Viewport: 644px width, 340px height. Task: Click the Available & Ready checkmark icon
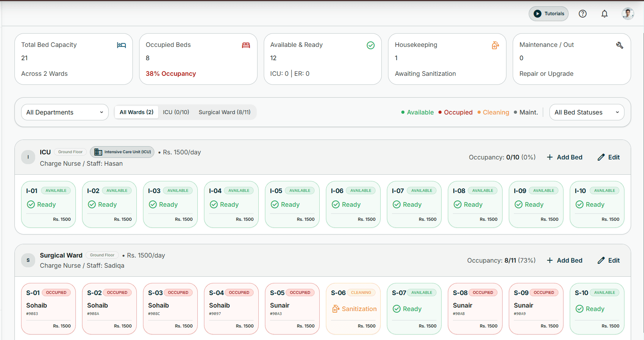pos(371,45)
